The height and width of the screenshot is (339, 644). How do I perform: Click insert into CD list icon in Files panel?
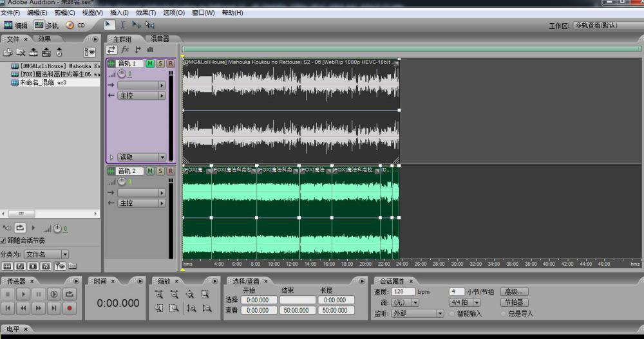click(x=59, y=52)
